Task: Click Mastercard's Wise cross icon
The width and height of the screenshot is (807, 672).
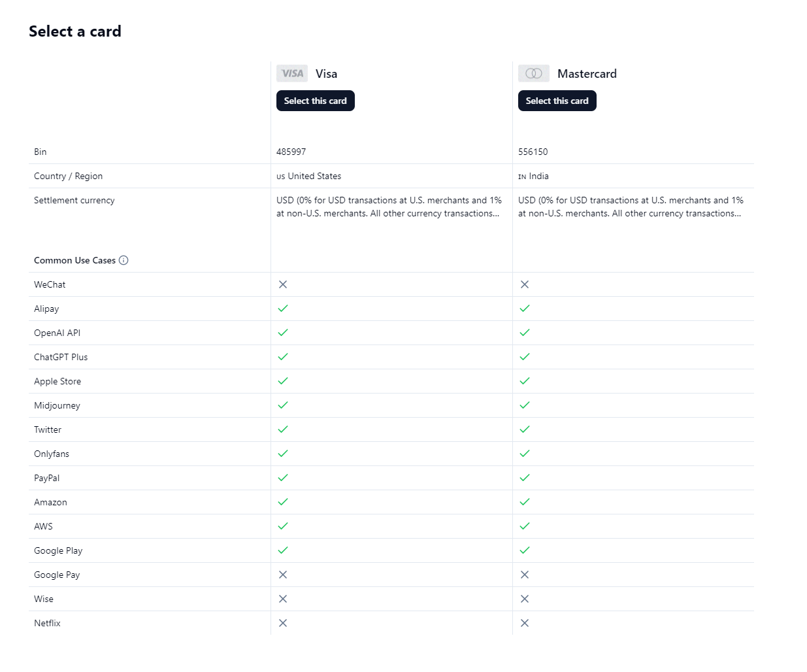Action: tap(525, 599)
